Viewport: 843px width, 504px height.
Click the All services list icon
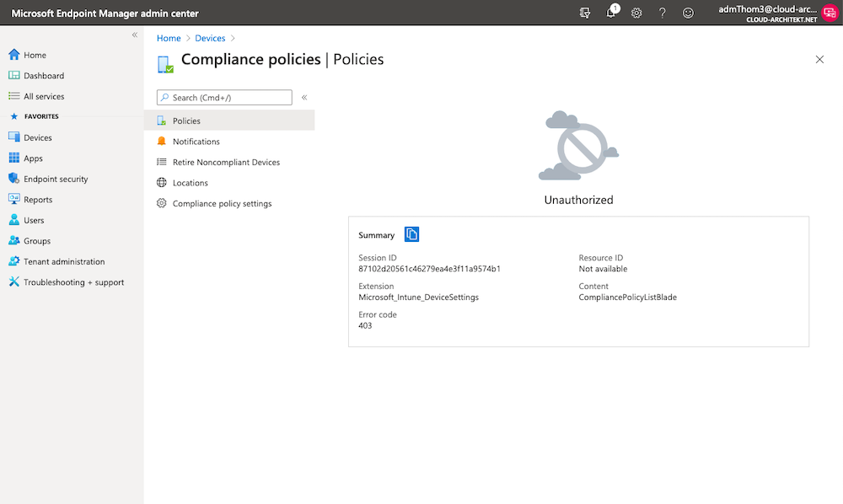click(14, 96)
